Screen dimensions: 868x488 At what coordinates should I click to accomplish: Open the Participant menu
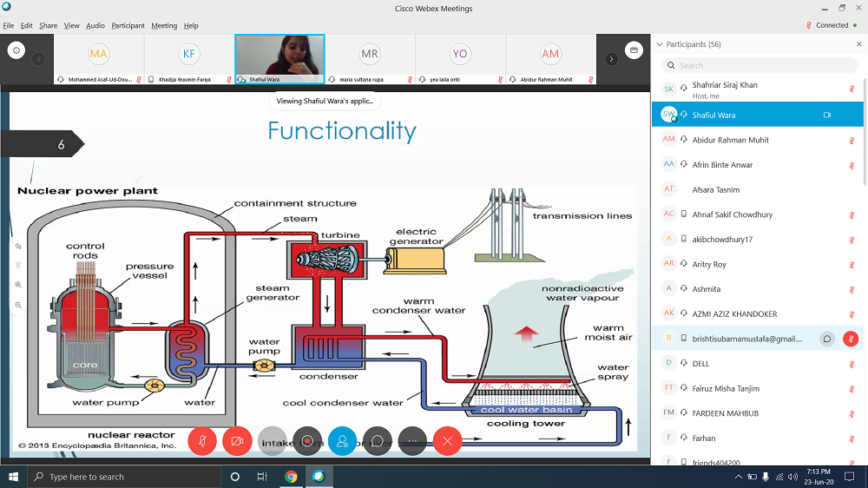[128, 26]
